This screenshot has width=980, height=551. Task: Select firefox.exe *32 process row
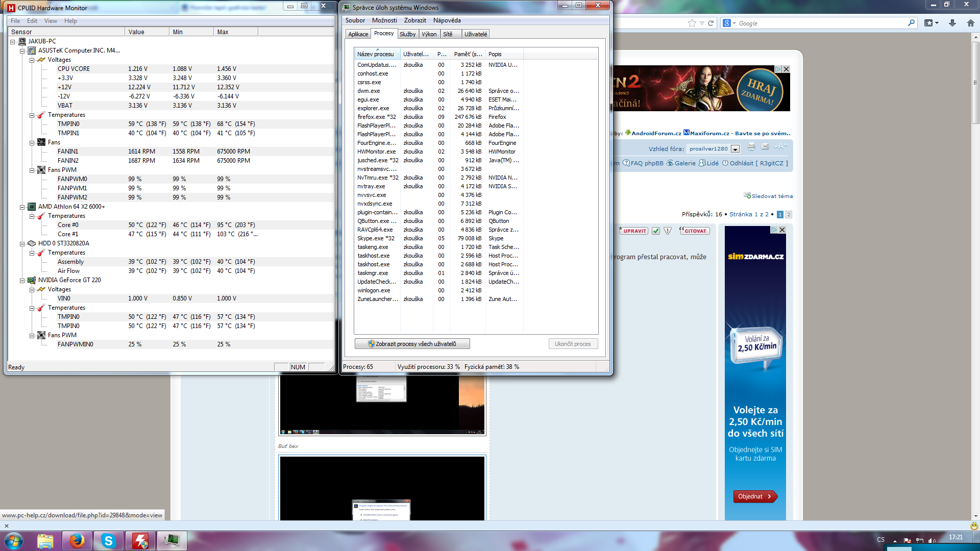(438, 117)
